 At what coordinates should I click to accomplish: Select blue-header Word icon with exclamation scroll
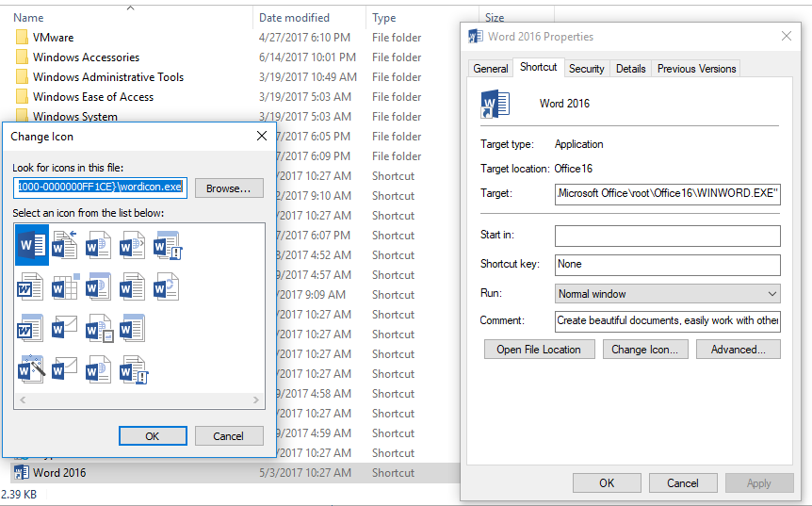tap(167, 245)
